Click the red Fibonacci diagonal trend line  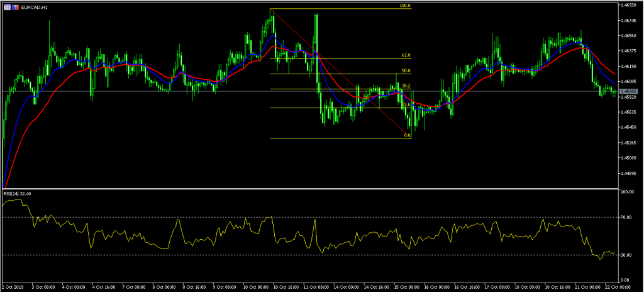tap(340, 72)
